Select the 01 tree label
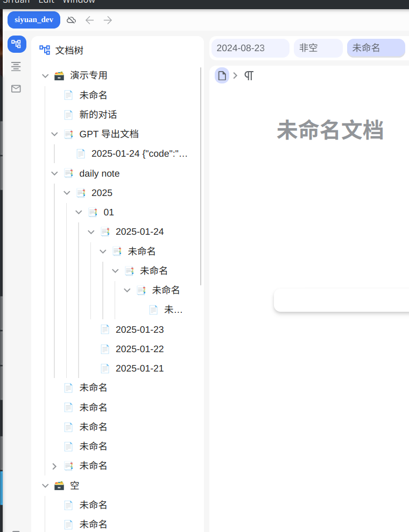Viewport: 409px width, 532px height. pyautogui.click(x=109, y=212)
